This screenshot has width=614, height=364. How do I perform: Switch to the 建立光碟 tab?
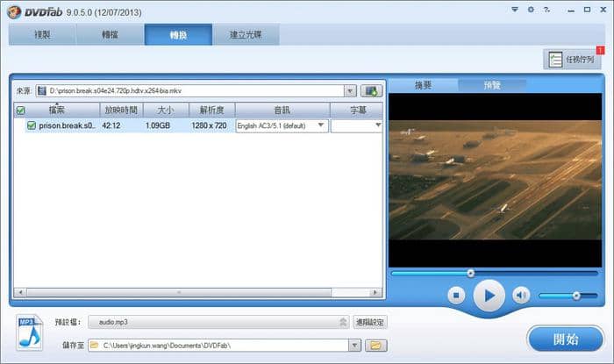pos(246,34)
